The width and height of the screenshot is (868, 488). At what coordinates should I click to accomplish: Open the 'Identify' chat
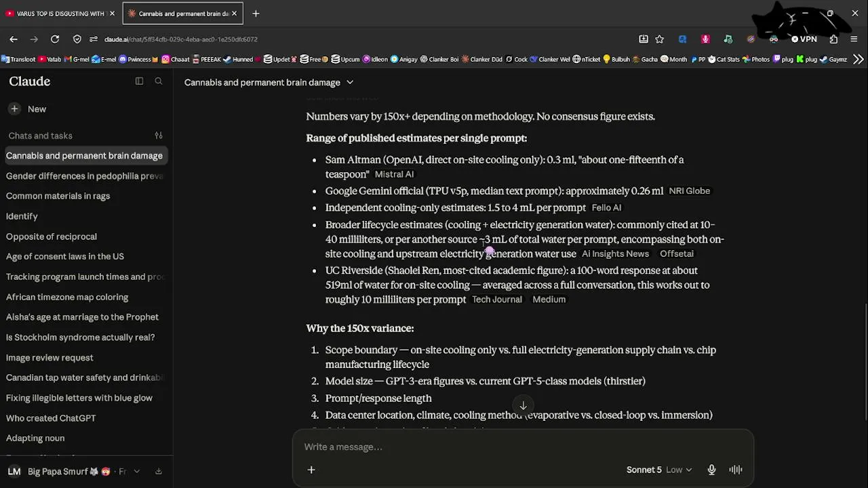tap(85, 216)
